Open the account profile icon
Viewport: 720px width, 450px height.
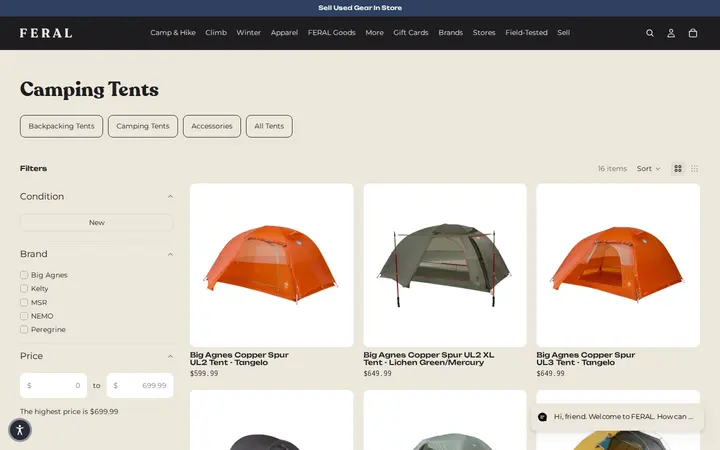(x=671, y=33)
